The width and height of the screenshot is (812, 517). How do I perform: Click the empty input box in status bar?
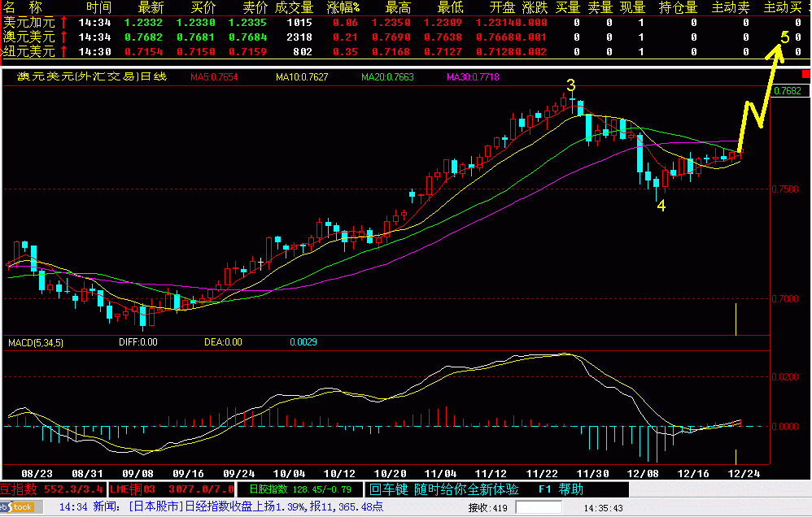coord(539,507)
